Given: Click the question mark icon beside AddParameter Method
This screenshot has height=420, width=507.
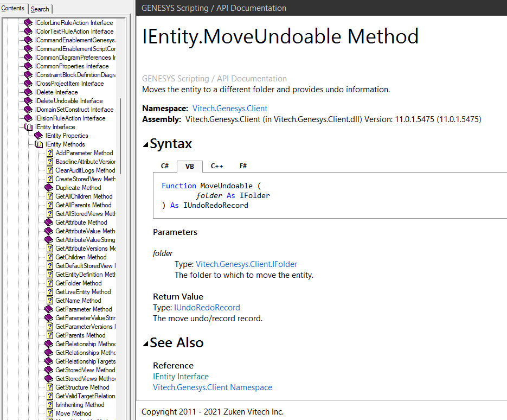Looking at the screenshot, I should pyautogui.click(x=49, y=153).
